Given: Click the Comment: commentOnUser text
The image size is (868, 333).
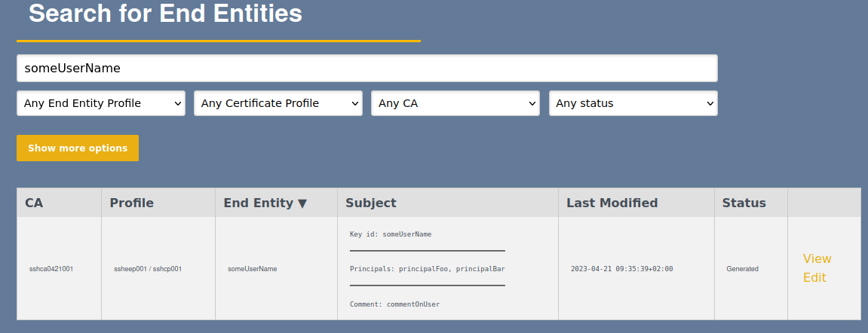Looking at the screenshot, I should pyautogui.click(x=394, y=304).
